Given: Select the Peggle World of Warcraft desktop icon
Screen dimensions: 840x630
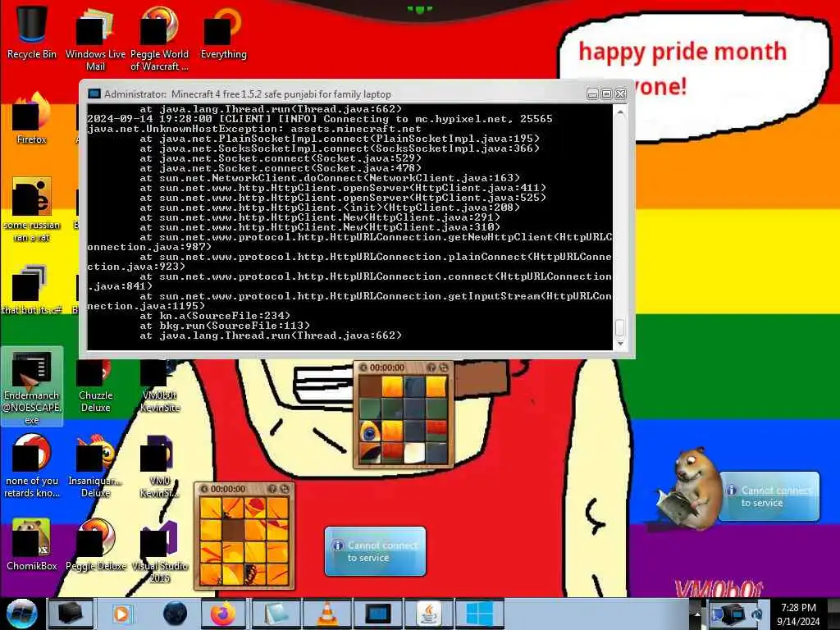Looking at the screenshot, I should tap(159, 40).
